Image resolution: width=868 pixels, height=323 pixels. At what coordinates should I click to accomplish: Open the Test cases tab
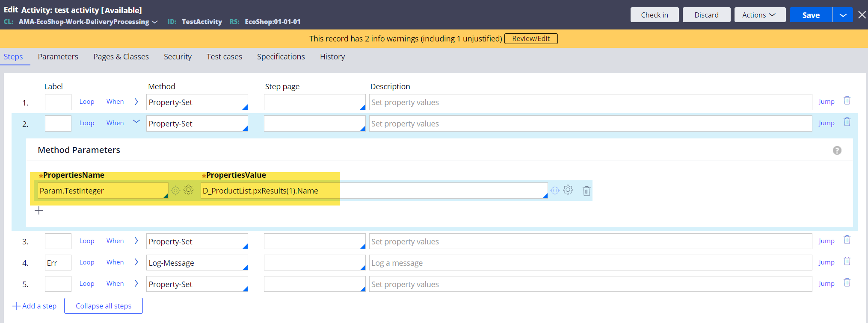click(x=224, y=57)
